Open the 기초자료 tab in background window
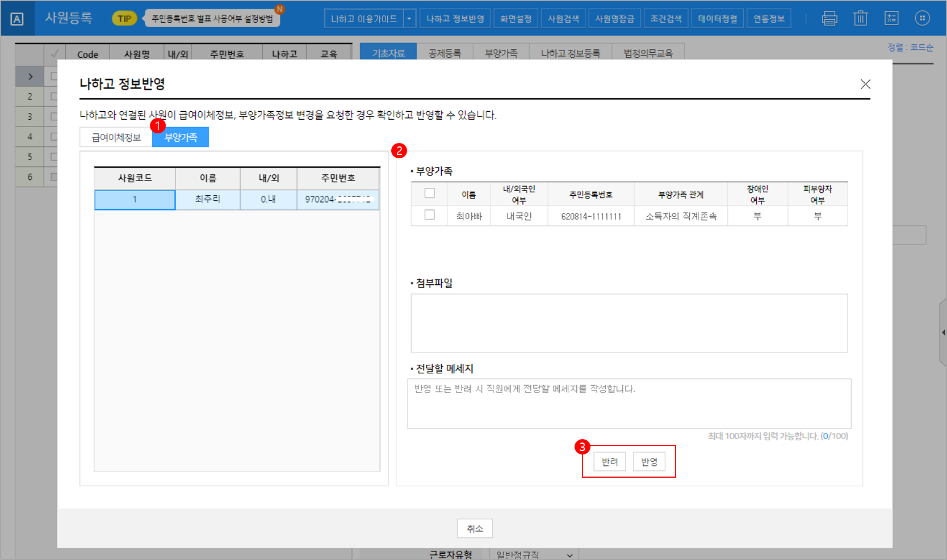This screenshot has height=560, width=947. pyautogui.click(x=388, y=53)
